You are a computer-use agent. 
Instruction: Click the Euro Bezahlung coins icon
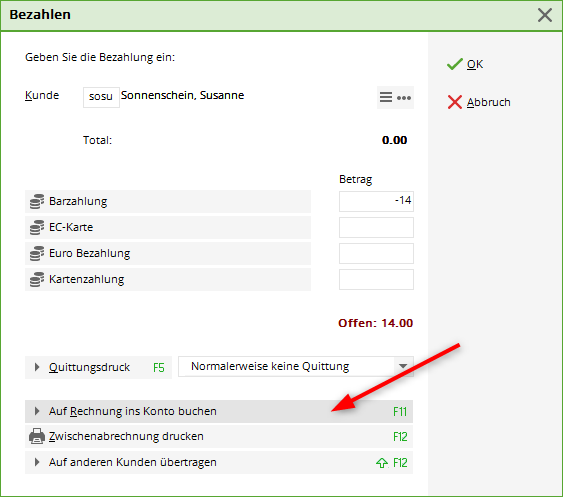(37, 253)
